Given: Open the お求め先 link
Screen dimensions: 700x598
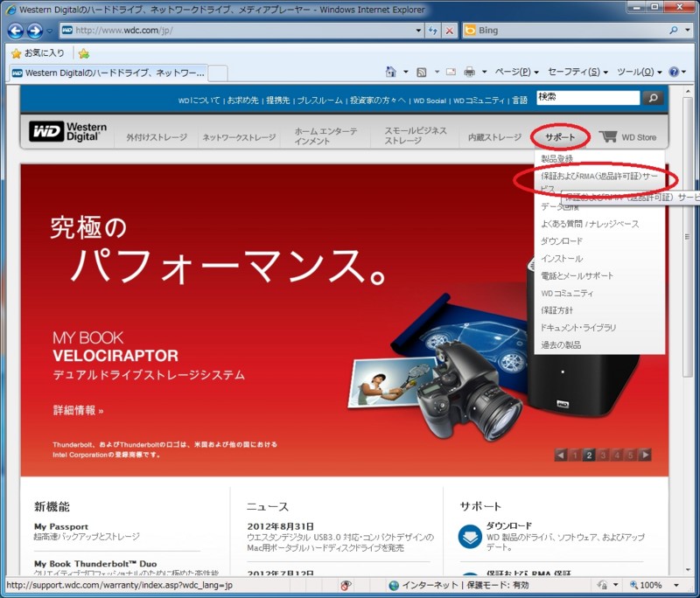Looking at the screenshot, I should [243, 101].
